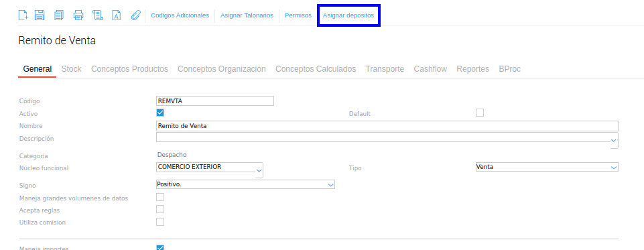The image size is (644, 250).
Task: Uncheck the Activo checkbox
Action: click(160, 113)
